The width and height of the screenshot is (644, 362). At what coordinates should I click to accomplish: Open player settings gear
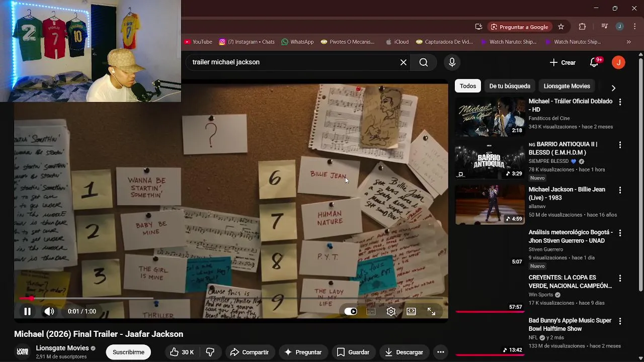tap(391, 311)
